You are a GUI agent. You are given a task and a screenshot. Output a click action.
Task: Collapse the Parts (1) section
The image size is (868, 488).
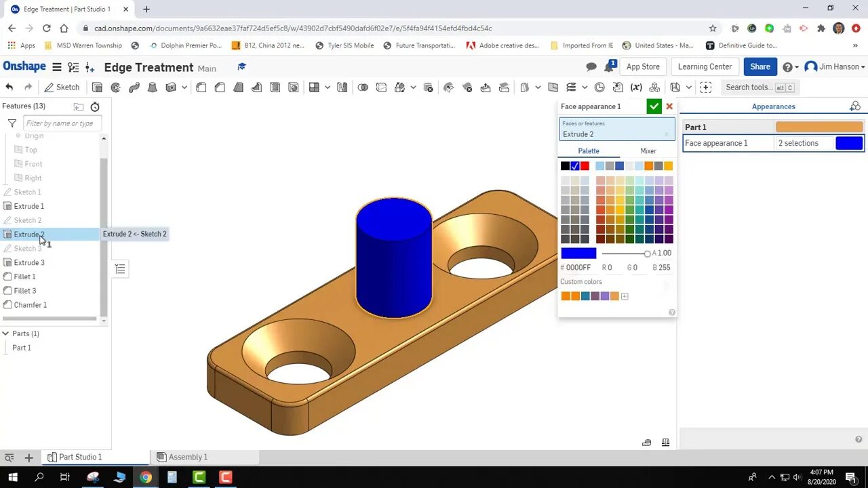coord(5,333)
